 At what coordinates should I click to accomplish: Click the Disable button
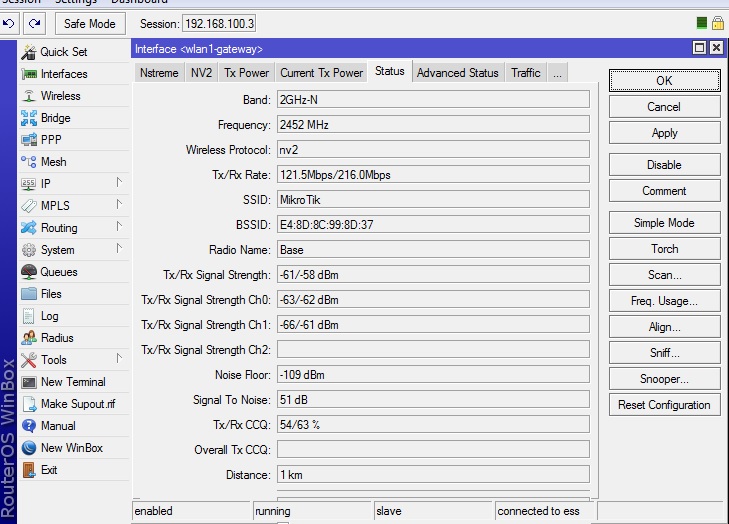[x=664, y=165]
